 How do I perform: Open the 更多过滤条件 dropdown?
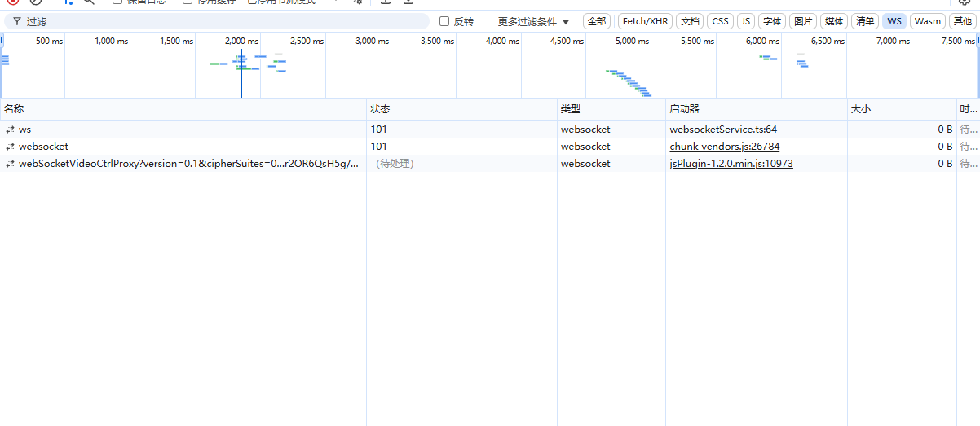pos(533,22)
